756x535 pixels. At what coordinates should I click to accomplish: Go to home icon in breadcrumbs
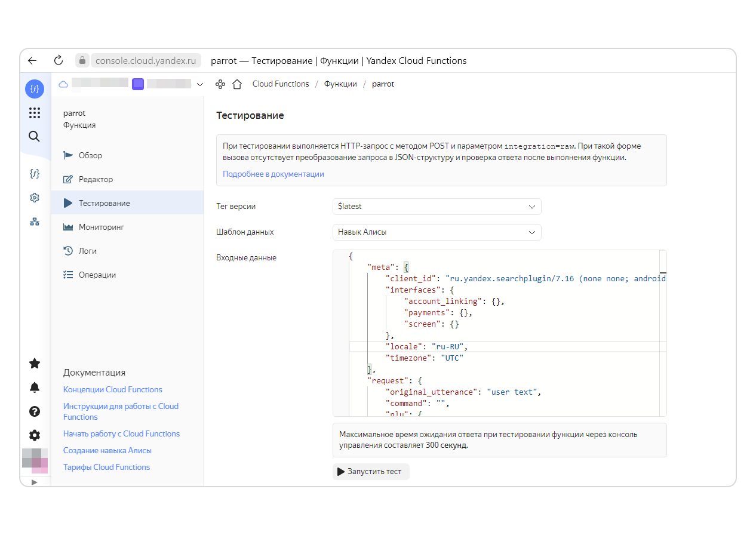click(x=237, y=84)
